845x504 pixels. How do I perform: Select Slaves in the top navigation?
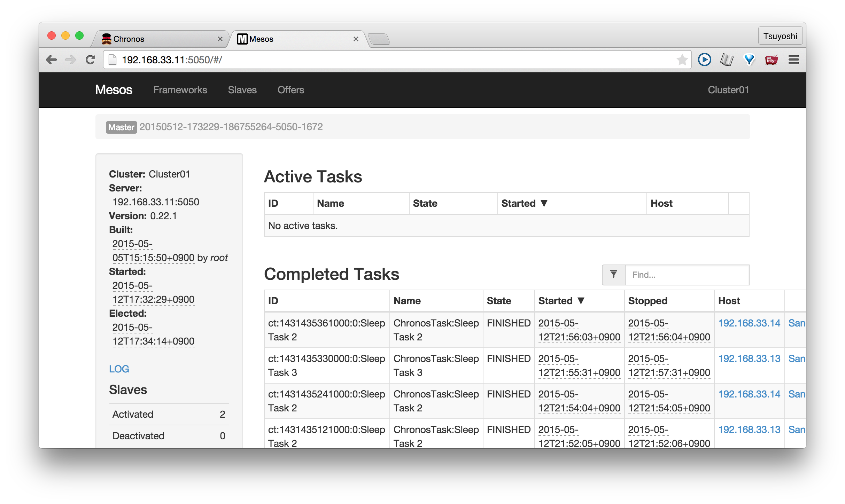click(x=242, y=90)
